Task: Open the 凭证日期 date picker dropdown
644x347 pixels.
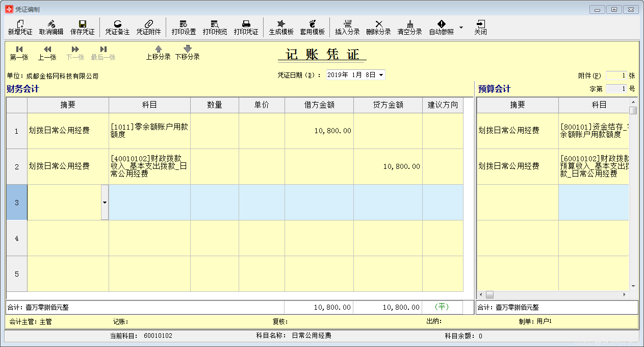Action: (x=380, y=75)
